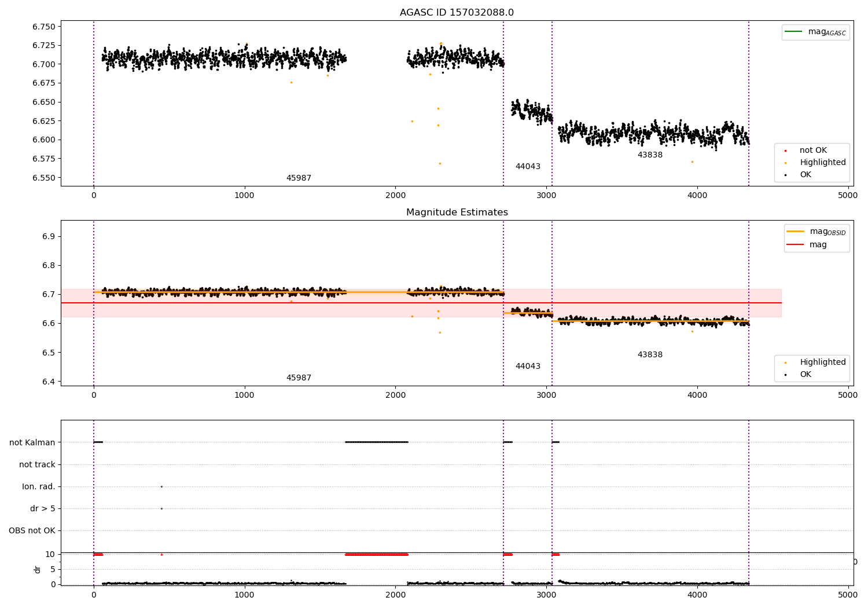Click OBSID label 43838 in Magnitude Estimates plot
This screenshot has width=868, height=608.
[650, 355]
